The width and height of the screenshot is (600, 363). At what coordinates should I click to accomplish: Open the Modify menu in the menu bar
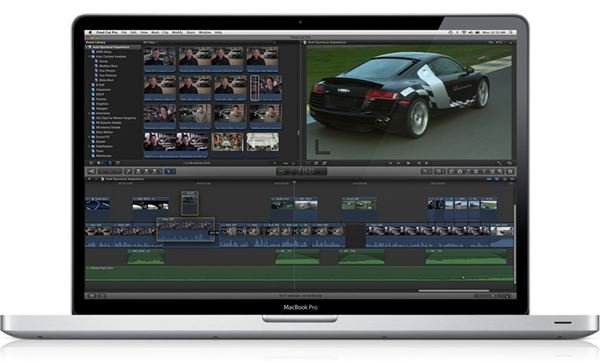tap(177, 33)
